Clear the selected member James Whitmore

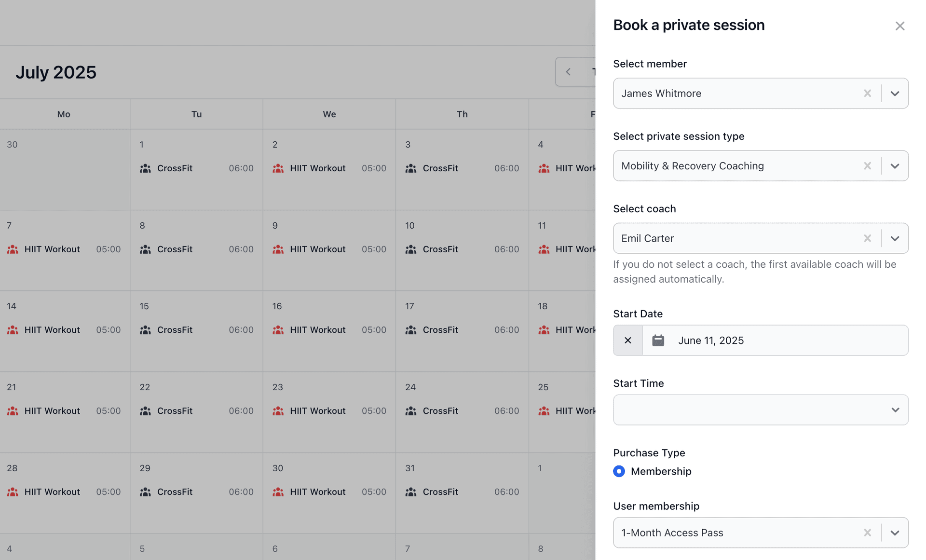(868, 93)
